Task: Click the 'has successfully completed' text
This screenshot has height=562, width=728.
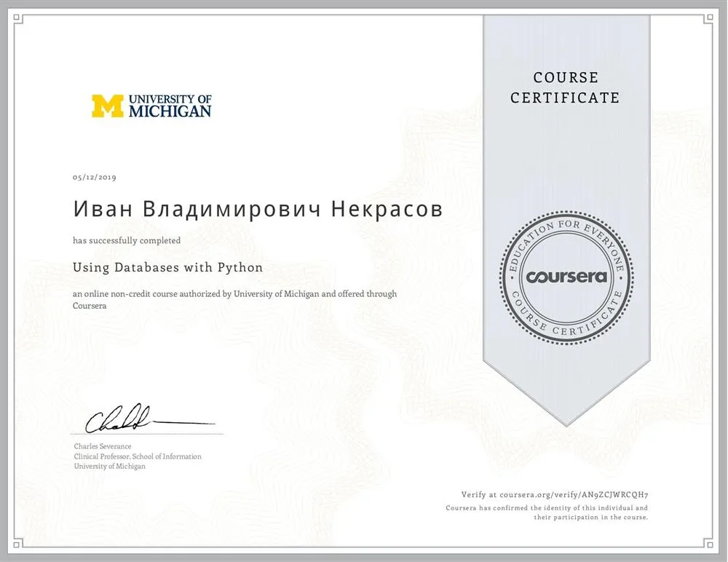Action: (127, 240)
